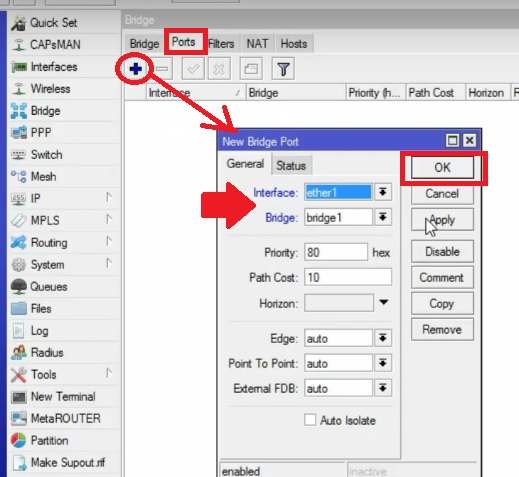Toggle the Auto Isolate checkbox
Image resolution: width=519 pixels, height=477 pixels.
[310, 420]
